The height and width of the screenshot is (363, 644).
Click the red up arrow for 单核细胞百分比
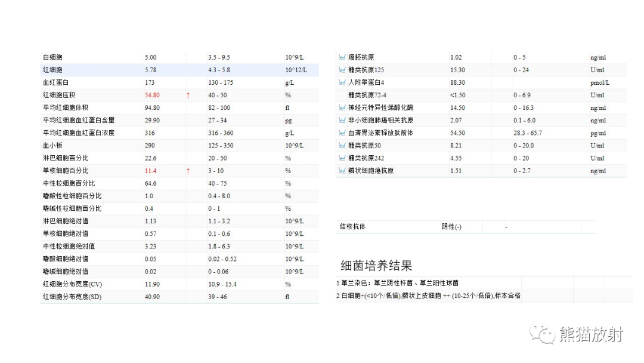tap(188, 171)
